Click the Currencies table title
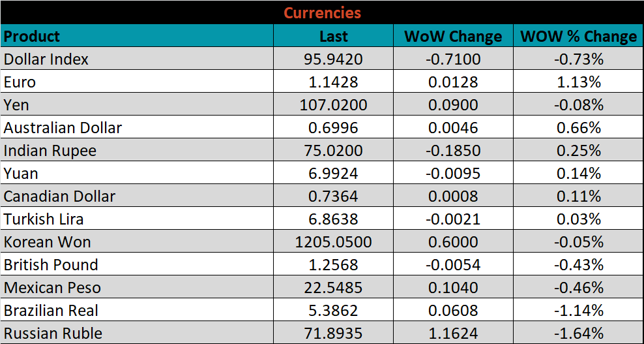 322,13
